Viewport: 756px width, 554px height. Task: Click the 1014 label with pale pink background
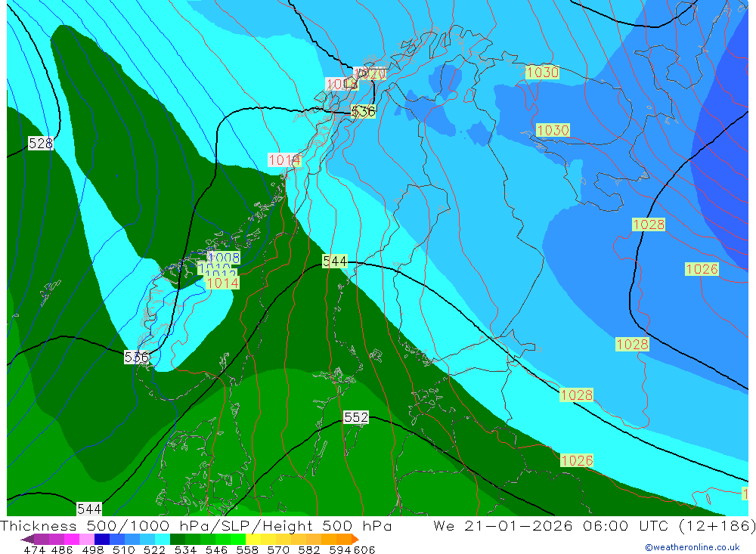click(x=284, y=159)
